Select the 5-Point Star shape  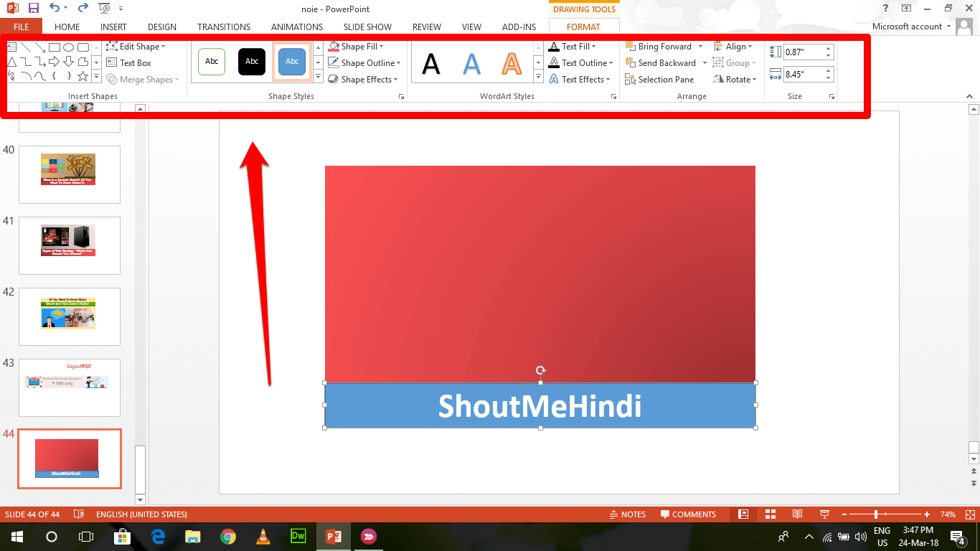[83, 76]
